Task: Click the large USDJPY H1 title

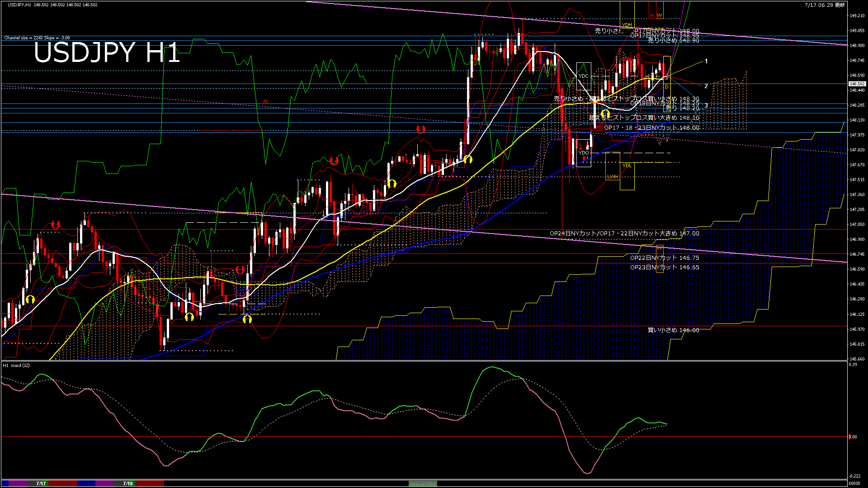Action: coord(107,53)
